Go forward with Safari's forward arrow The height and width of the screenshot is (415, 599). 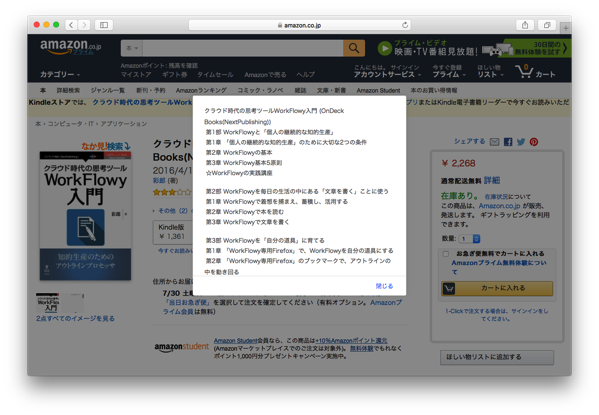click(84, 25)
